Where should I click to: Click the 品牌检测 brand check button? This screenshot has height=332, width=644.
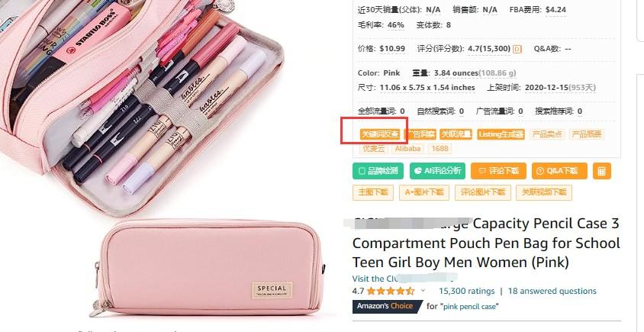point(378,171)
